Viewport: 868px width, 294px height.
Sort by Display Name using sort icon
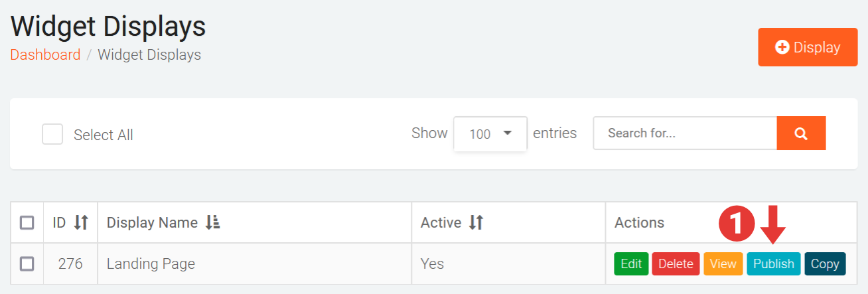click(x=212, y=223)
